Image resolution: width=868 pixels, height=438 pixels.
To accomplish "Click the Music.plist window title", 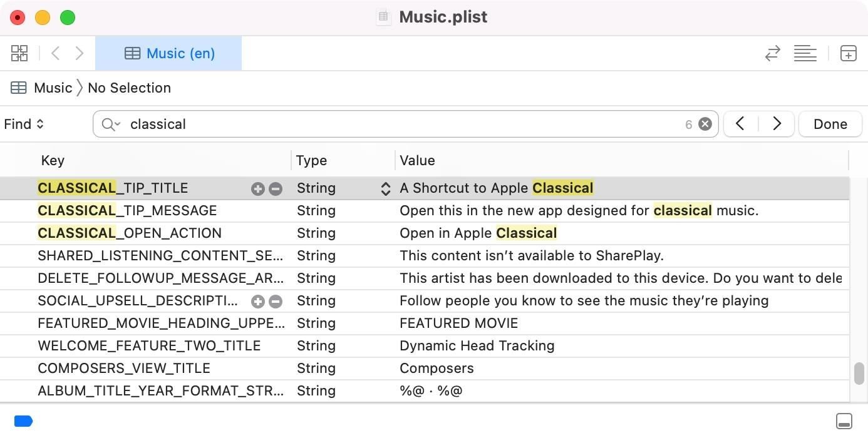I will point(443,17).
